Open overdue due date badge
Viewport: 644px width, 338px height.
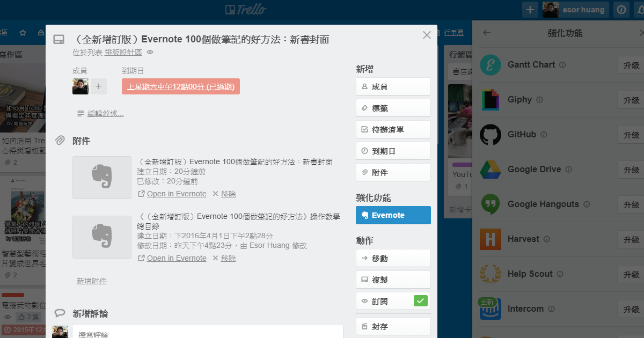click(x=181, y=86)
